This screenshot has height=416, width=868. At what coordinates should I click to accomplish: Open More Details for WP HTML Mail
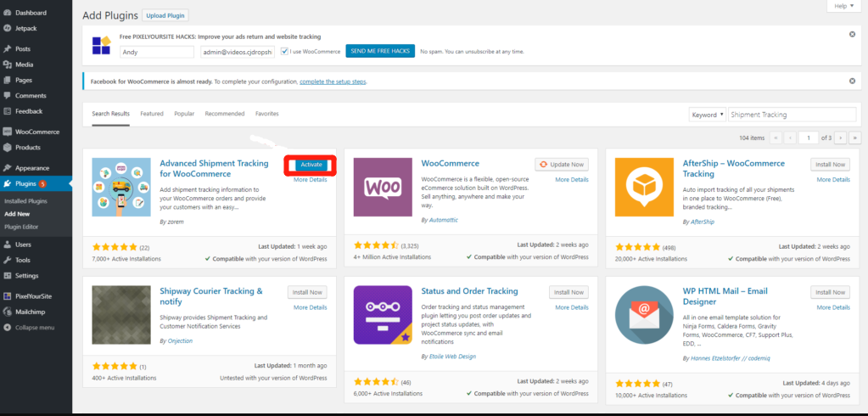pos(833,307)
